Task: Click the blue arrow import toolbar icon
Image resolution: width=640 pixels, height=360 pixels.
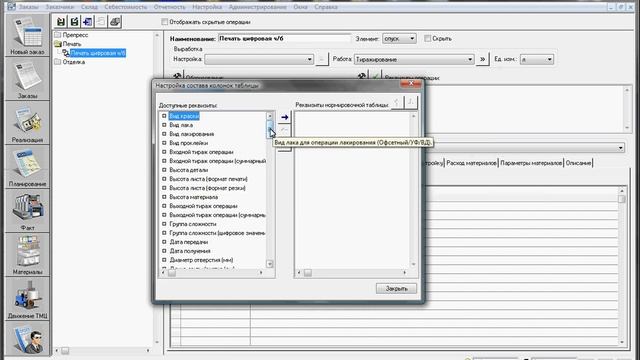Action: (87, 22)
